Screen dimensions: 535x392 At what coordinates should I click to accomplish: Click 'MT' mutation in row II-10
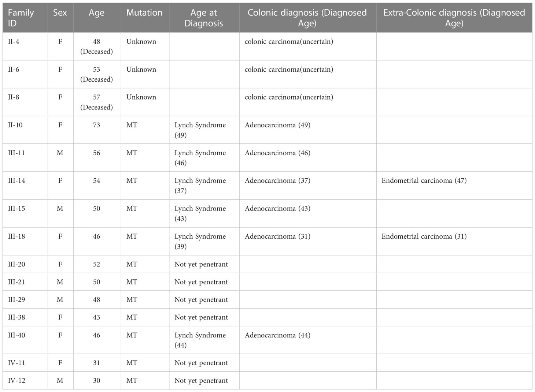click(132, 125)
